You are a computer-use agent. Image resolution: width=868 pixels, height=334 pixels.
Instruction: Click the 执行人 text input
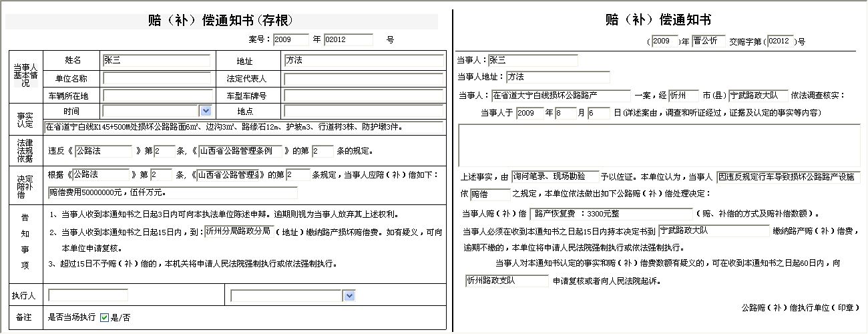87,295
